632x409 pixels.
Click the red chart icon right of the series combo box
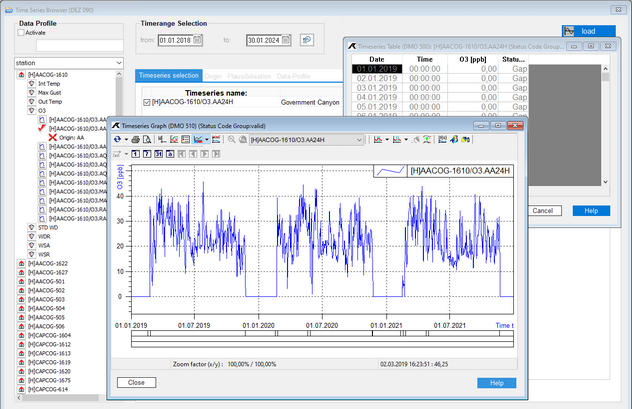coord(378,139)
